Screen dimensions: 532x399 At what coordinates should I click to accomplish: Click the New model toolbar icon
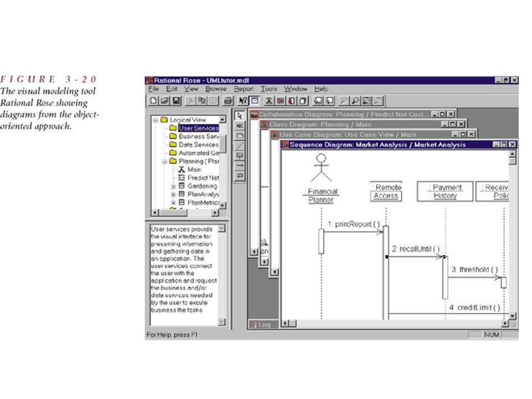tap(154, 100)
